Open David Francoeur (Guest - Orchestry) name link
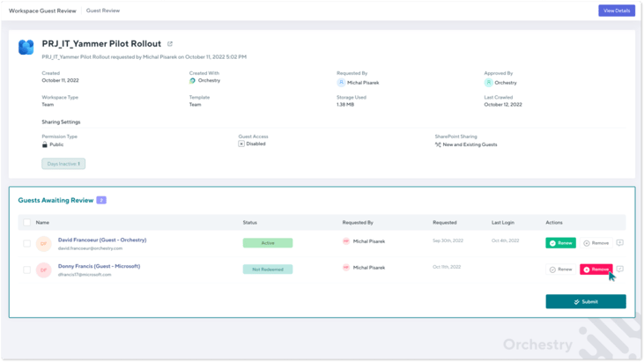Screen dimensions: 644x362 (x=102, y=240)
